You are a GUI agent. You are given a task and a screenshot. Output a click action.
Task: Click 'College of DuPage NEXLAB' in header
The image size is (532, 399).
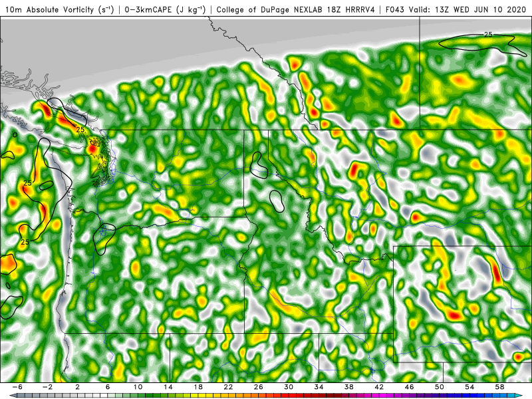(270, 10)
